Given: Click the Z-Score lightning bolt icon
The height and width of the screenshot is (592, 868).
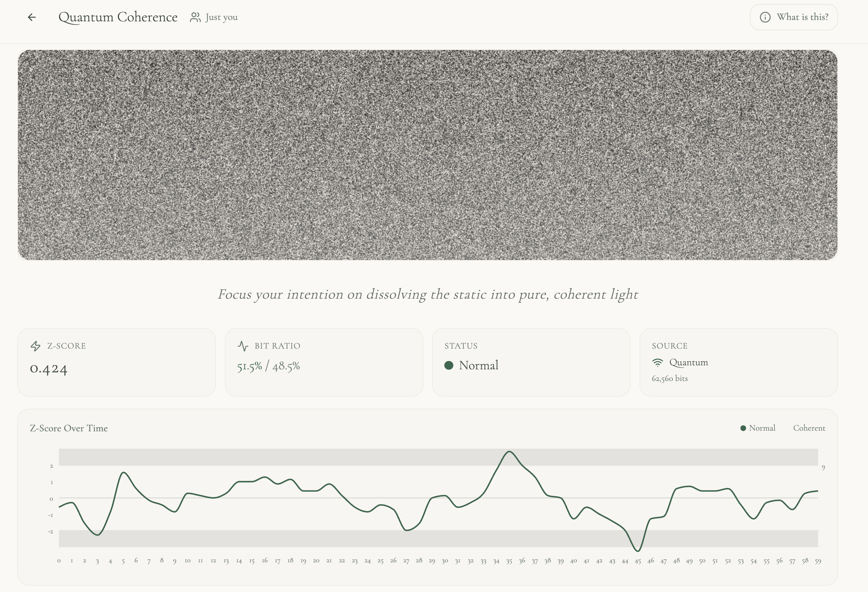Looking at the screenshot, I should 36,346.
